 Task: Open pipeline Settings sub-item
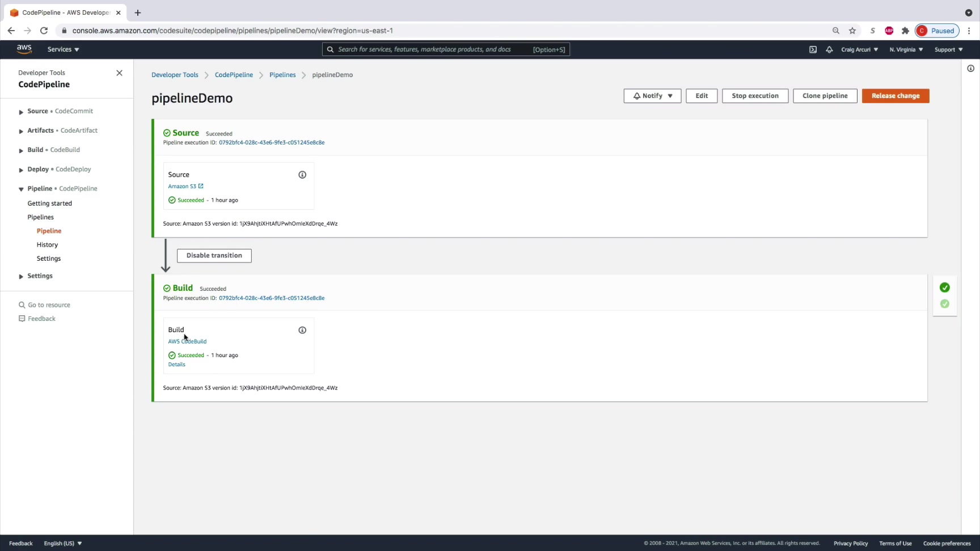click(x=49, y=258)
